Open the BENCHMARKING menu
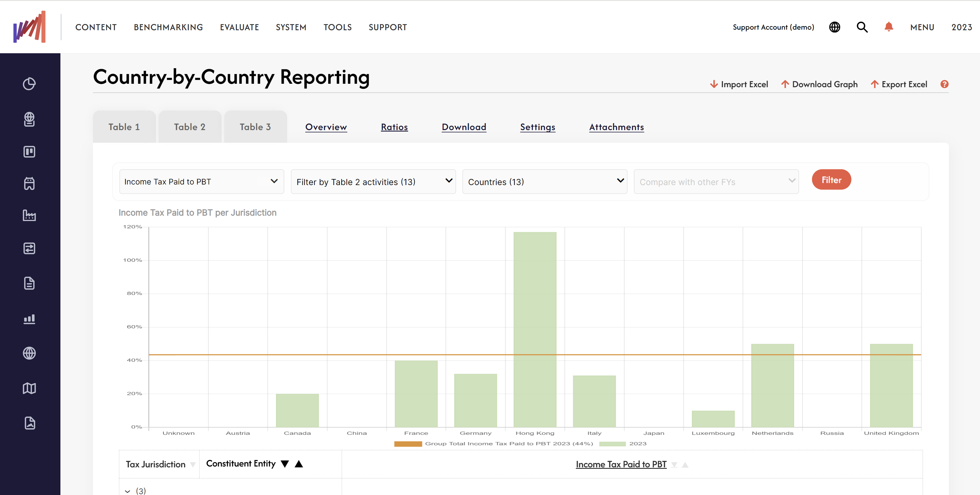The image size is (980, 495). [x=168, y=27]
